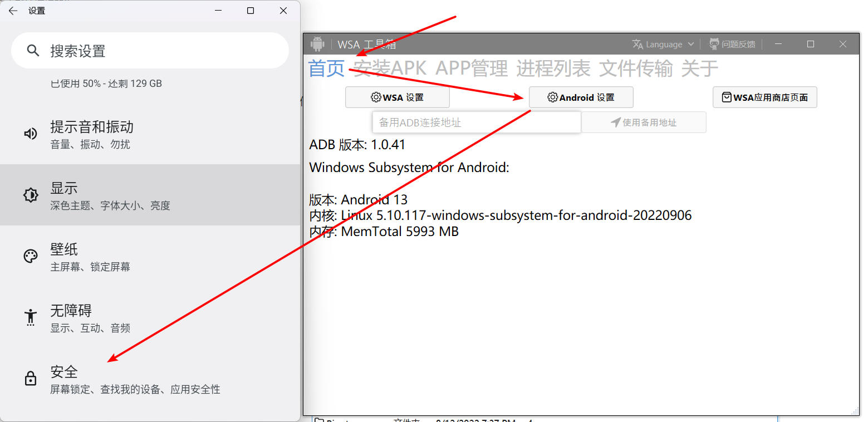Click the search magnifier icon in Settings

click(x=33, y=51)
